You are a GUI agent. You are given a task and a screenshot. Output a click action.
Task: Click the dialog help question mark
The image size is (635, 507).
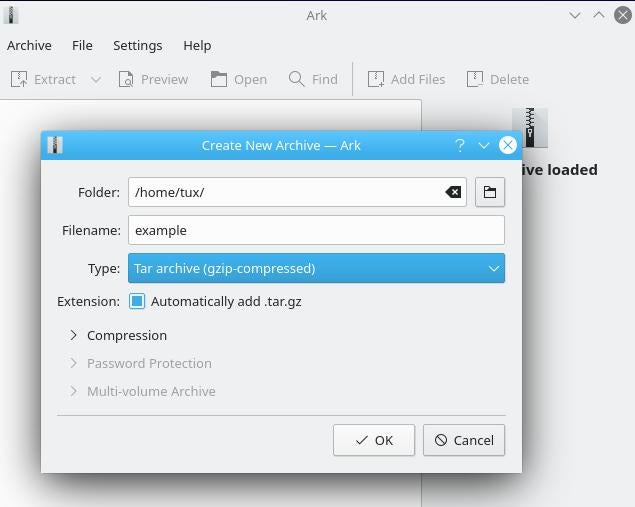pos(459,145)
